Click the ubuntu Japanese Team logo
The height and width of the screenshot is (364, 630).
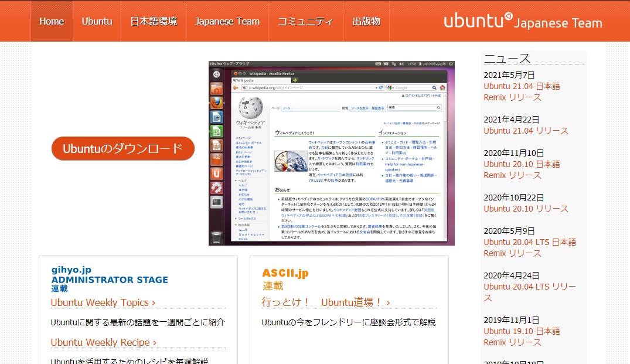coord(523,21)
